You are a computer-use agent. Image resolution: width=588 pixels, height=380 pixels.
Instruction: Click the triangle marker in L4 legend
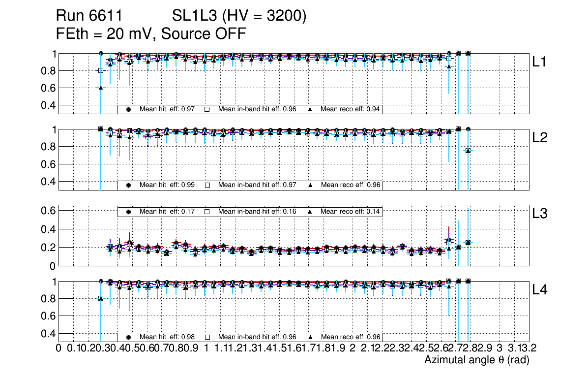310,337
